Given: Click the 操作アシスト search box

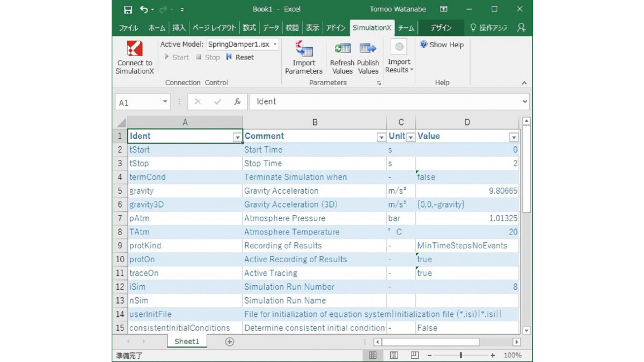Looking at the screenshot, I should pyautogui.click(x=488, y=28).
